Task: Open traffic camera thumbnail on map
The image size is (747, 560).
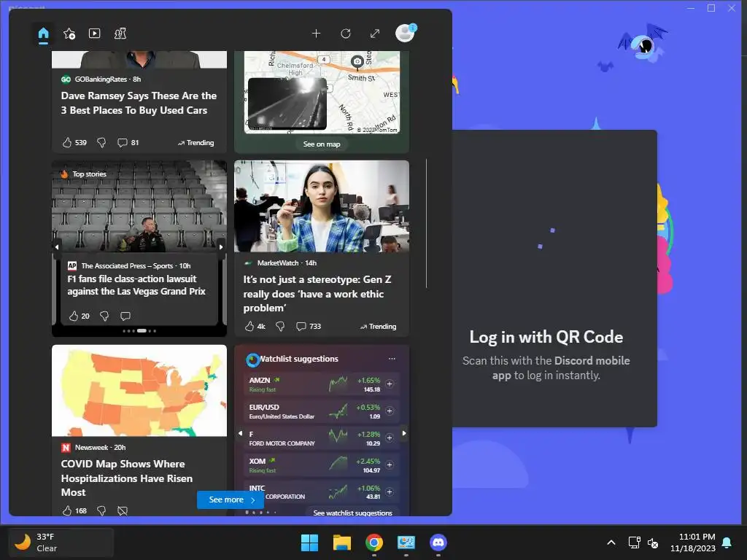Action: pos(287,104)
